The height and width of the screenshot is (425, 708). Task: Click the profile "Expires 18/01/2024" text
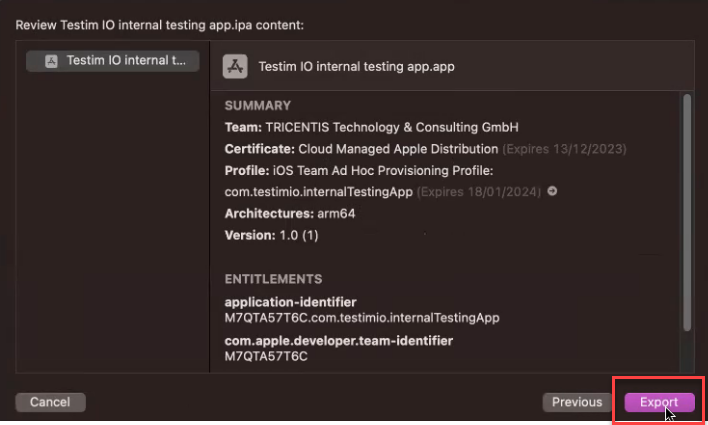(477, 191)
